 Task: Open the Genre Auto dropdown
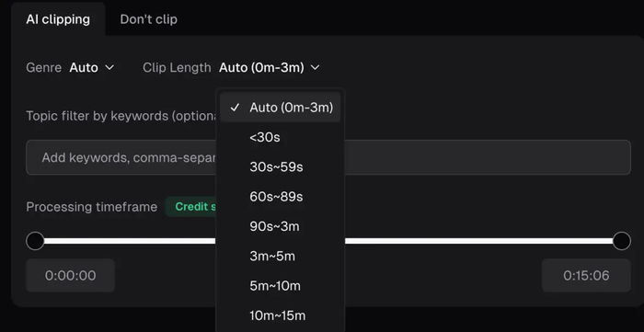[91, 67]
